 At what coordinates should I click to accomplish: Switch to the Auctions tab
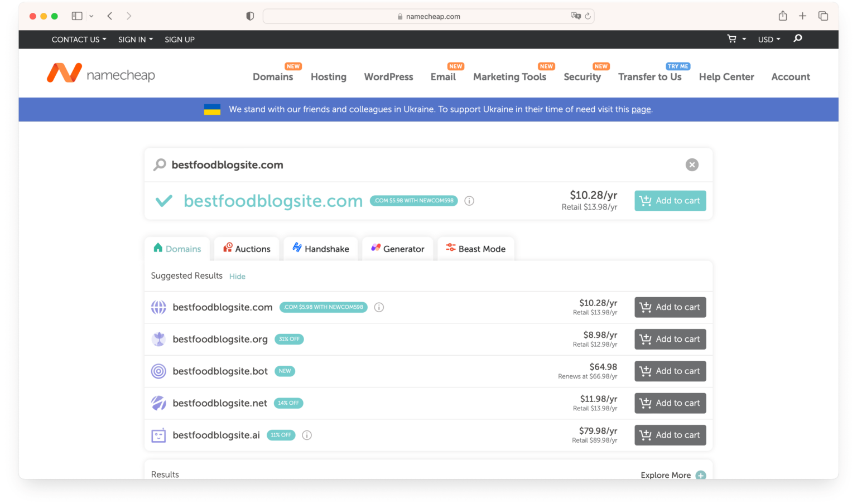tap(247, 249)
